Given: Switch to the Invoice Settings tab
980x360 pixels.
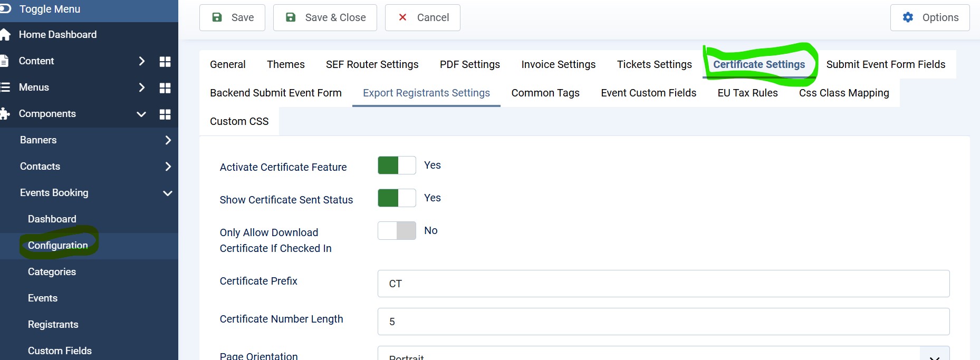Looking at the screenshot, I should pyautogui.click(x=558, y=64).
